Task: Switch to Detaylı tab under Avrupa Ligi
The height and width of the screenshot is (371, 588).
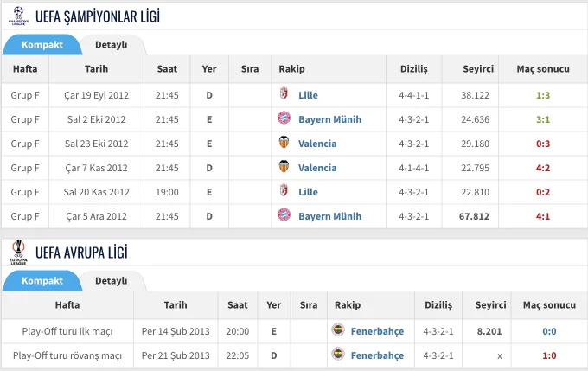Action: coord(111,280)
